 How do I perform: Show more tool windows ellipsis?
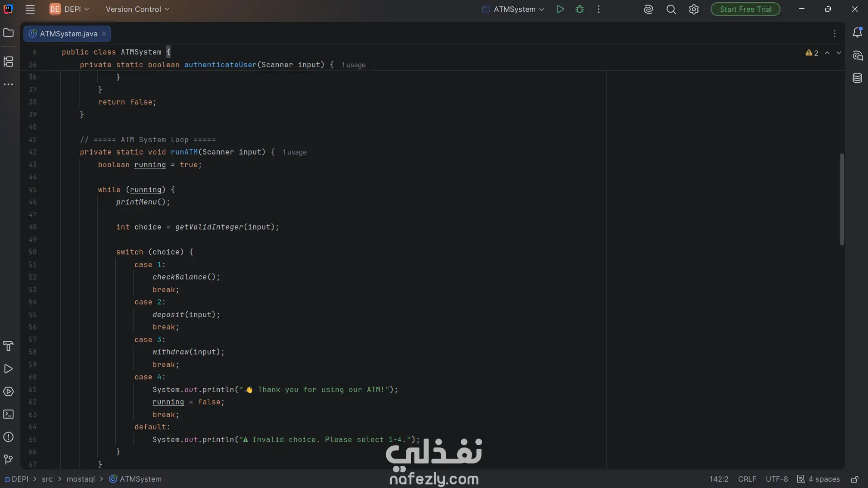pyautogui.click(x=8, y=85)
